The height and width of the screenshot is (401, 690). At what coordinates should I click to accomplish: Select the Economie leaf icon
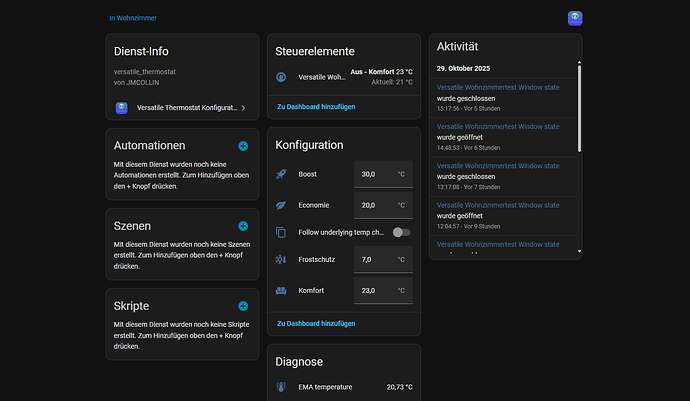[x=281, y=205]
